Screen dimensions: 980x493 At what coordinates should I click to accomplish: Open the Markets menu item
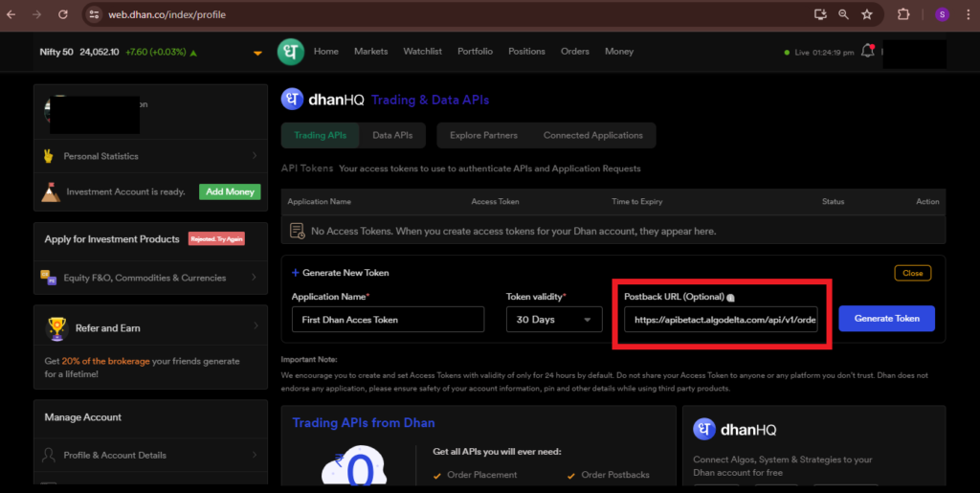click(370, 52)
